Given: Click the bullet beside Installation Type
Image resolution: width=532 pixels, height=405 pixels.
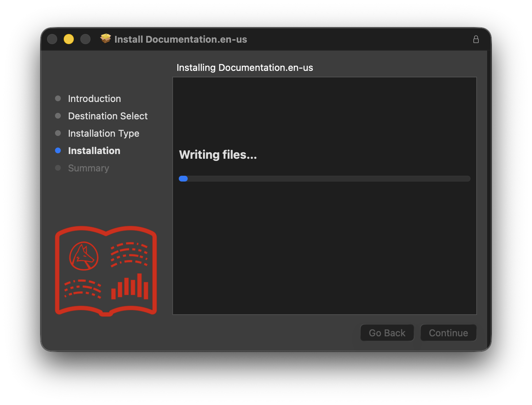Looking at the screenshot, I should [x=58, y=133].
